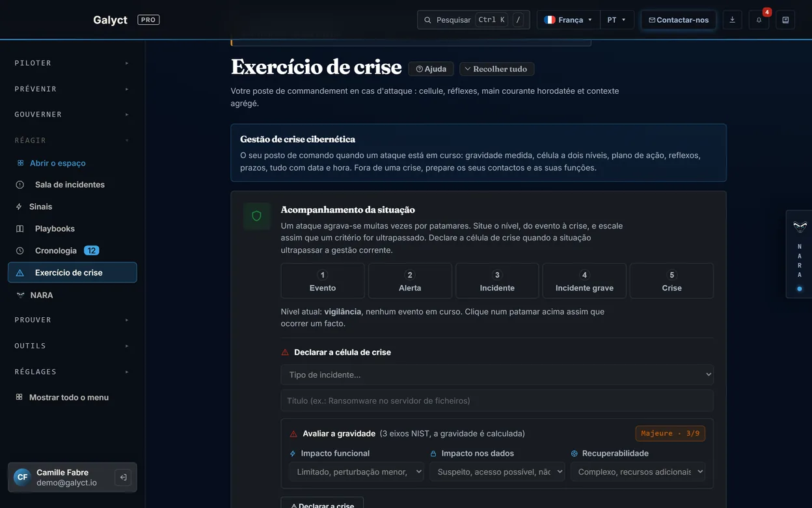
Task: Click the green shield icon
Action: (x=256, y=216)
